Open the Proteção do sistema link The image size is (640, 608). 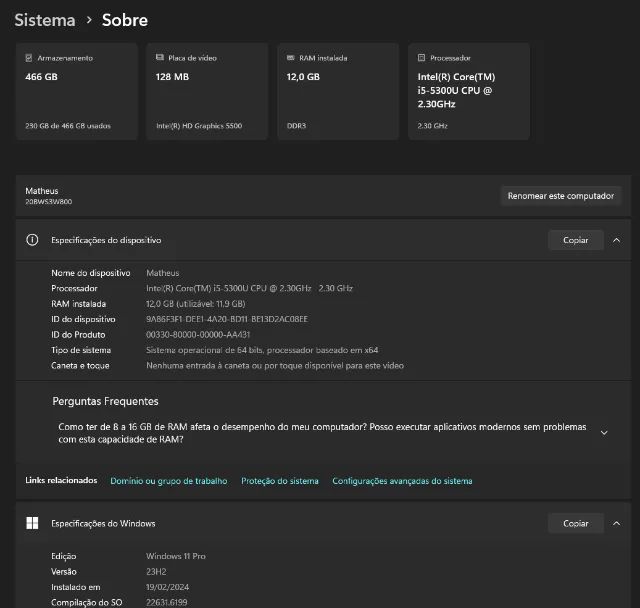[x=280, y=481]
